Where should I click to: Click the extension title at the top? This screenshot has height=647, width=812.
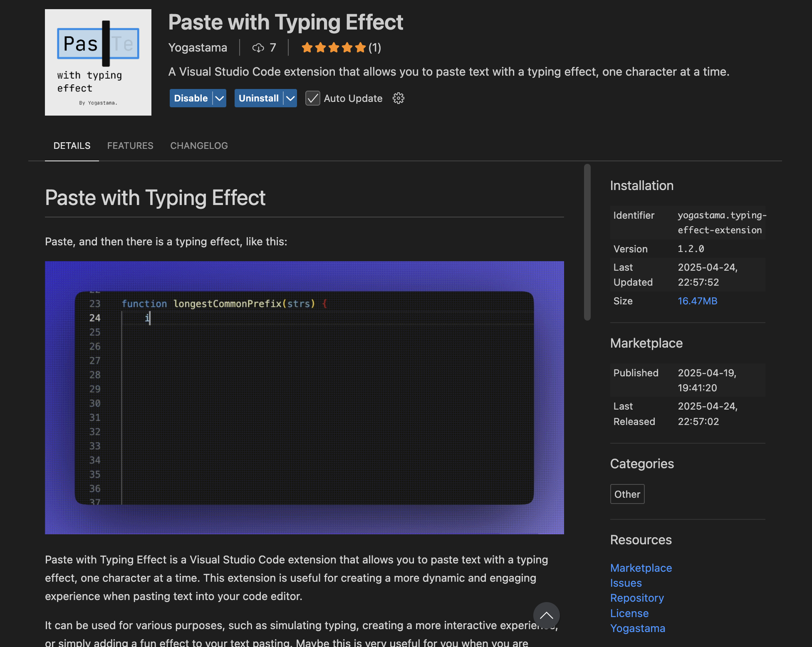pos(286,22)
